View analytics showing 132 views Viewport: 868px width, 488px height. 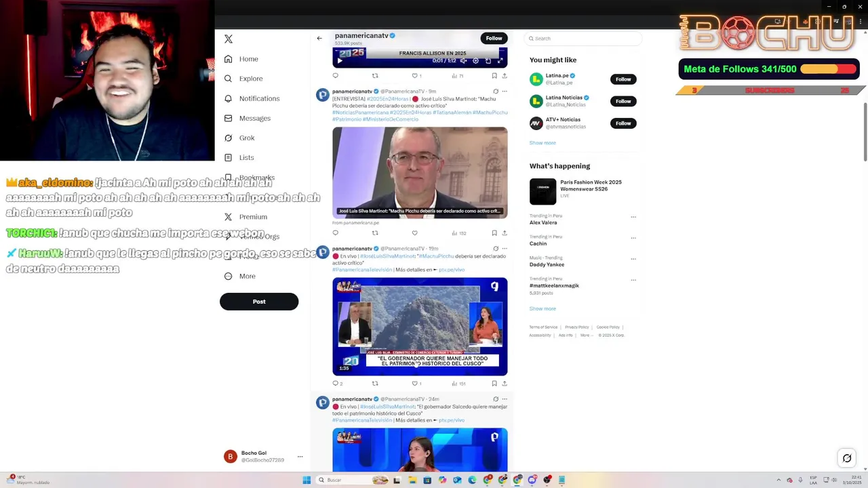[x=459, y=233]
